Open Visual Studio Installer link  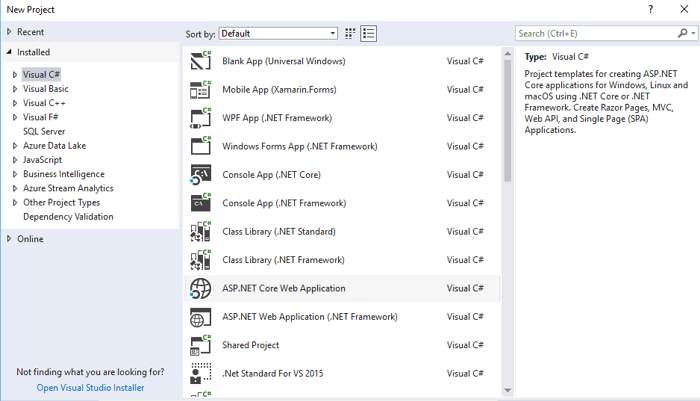(90, 388)
